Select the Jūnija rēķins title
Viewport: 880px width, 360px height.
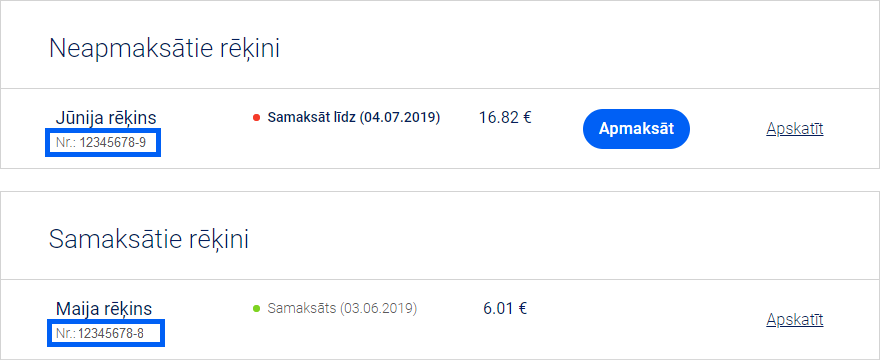point(106,118)
